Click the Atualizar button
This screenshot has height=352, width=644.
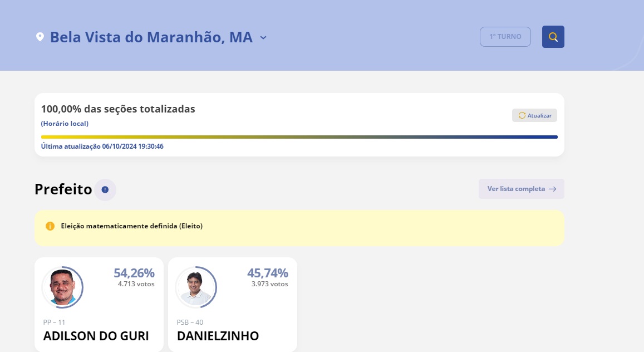point(534,115)
